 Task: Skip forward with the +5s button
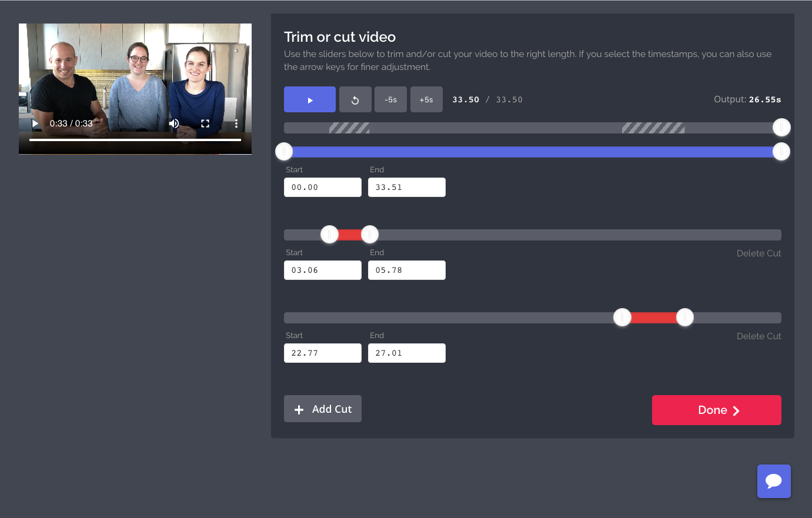pyautogui.click(x=426, y=100)
